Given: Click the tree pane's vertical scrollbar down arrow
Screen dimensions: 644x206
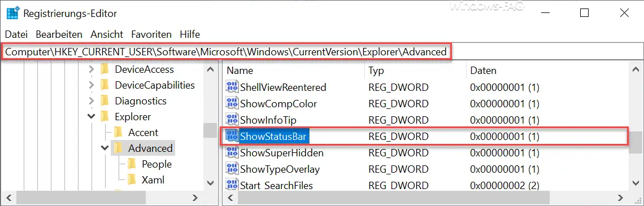Looking at the screenshot, I should coord(210,183).
